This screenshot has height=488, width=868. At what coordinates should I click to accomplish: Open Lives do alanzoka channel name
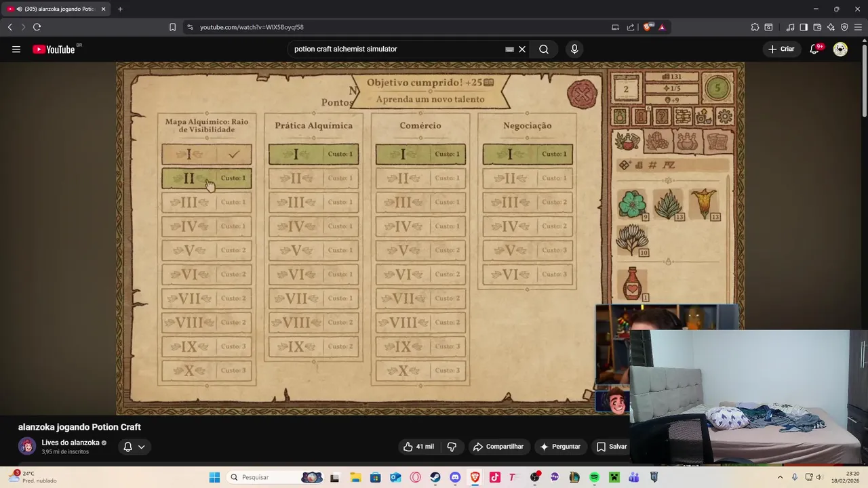(71, 443)
